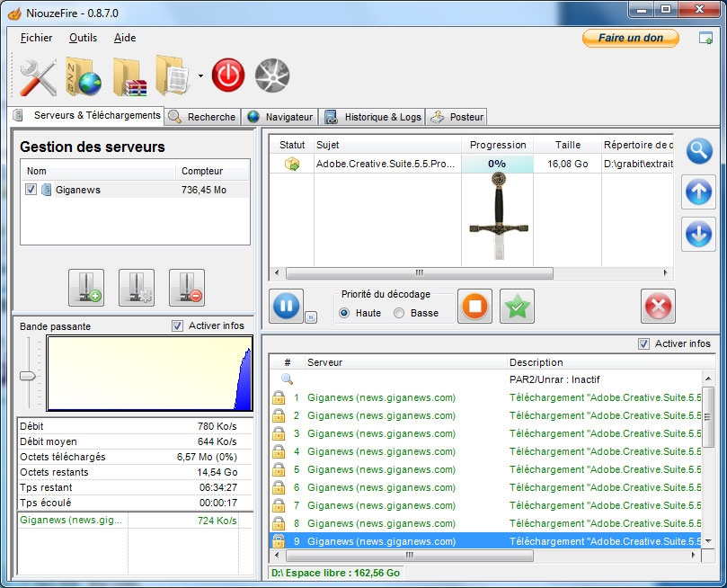Click the Giganews server icon in list

tap(46, 190)
